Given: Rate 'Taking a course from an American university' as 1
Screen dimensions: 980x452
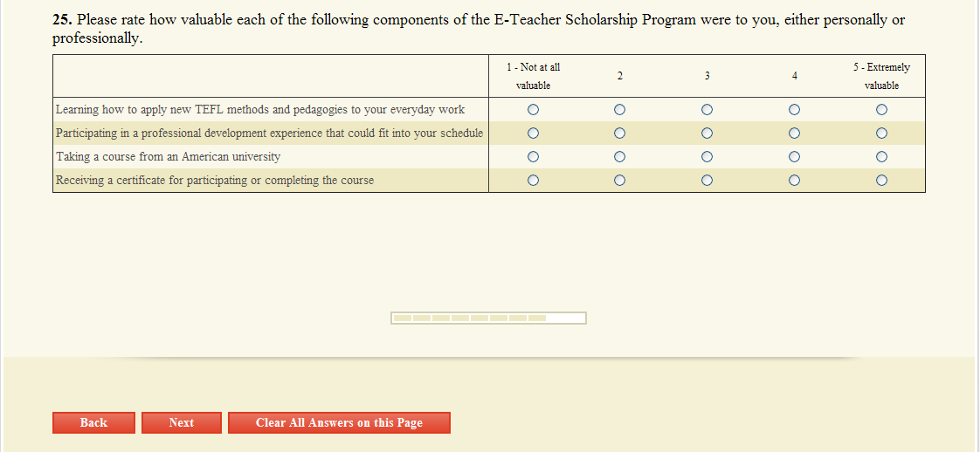Looking at the screenshot, I should (x=533, y=157).
